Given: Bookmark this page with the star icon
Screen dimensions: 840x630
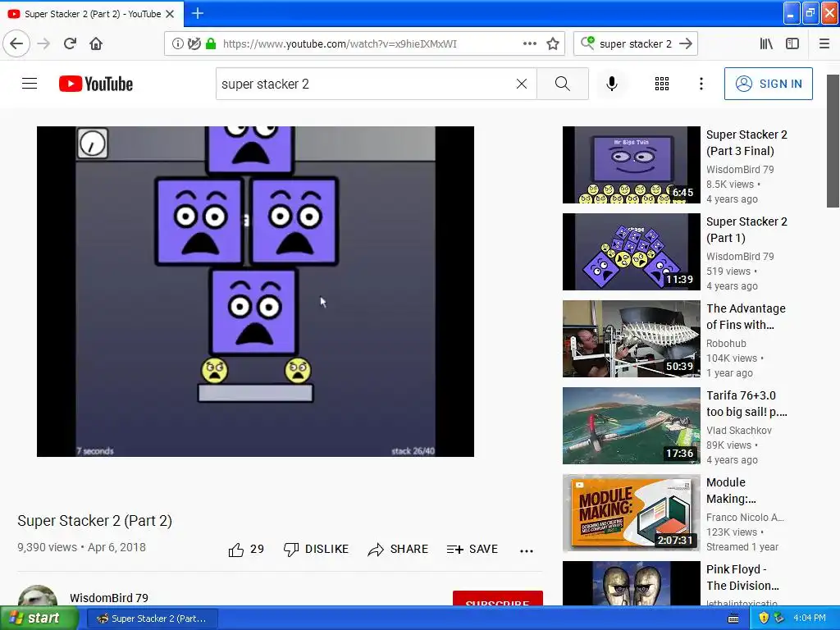Looking at the screenshot, I should 553,43.
